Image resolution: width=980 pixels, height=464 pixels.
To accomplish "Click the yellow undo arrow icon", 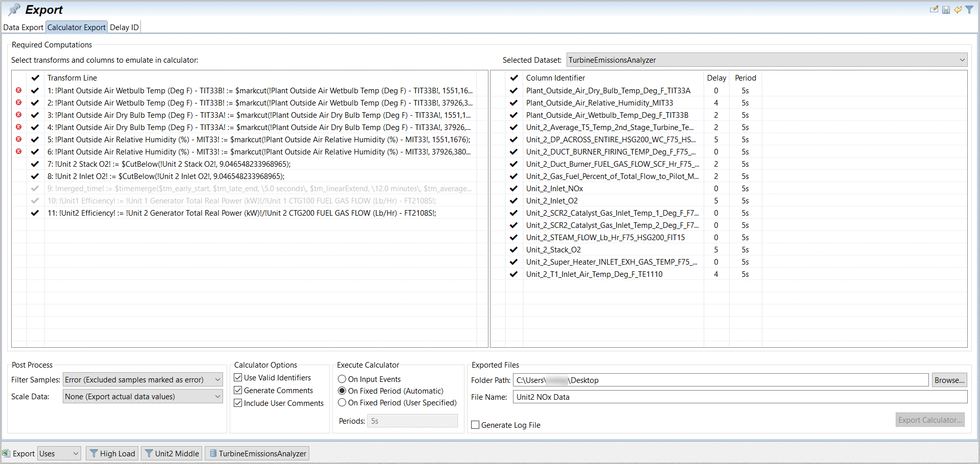I will tap(958, 10).
